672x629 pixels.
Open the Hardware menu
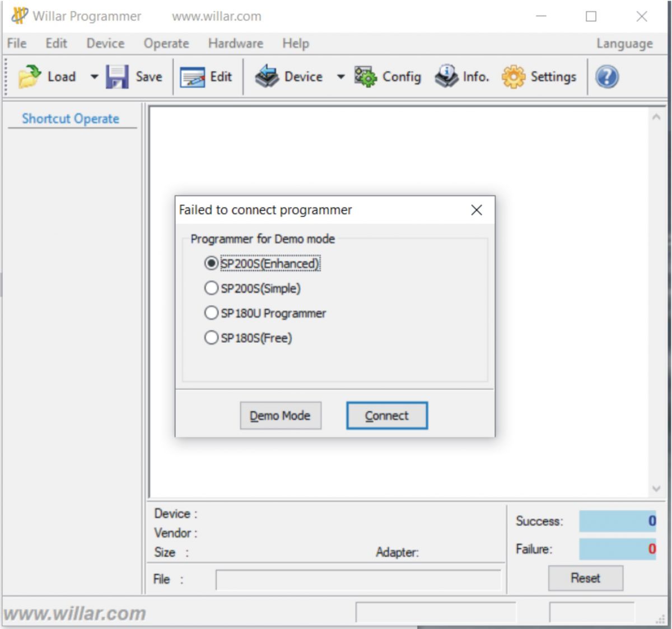[235, 43]
